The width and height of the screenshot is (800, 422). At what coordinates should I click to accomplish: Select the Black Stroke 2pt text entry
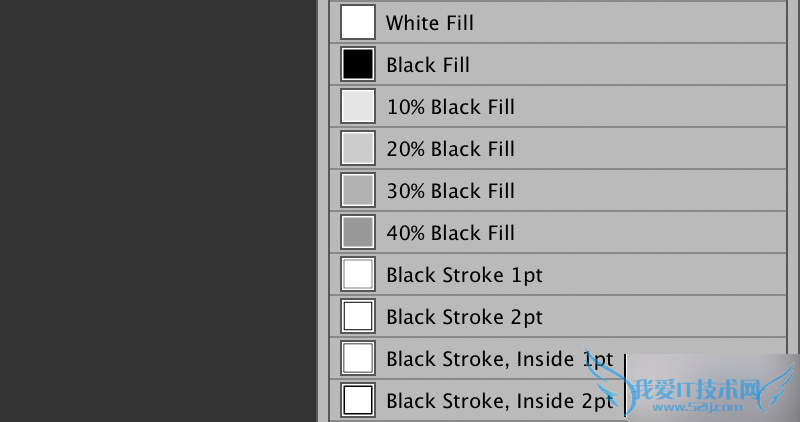tap(464, 317)
